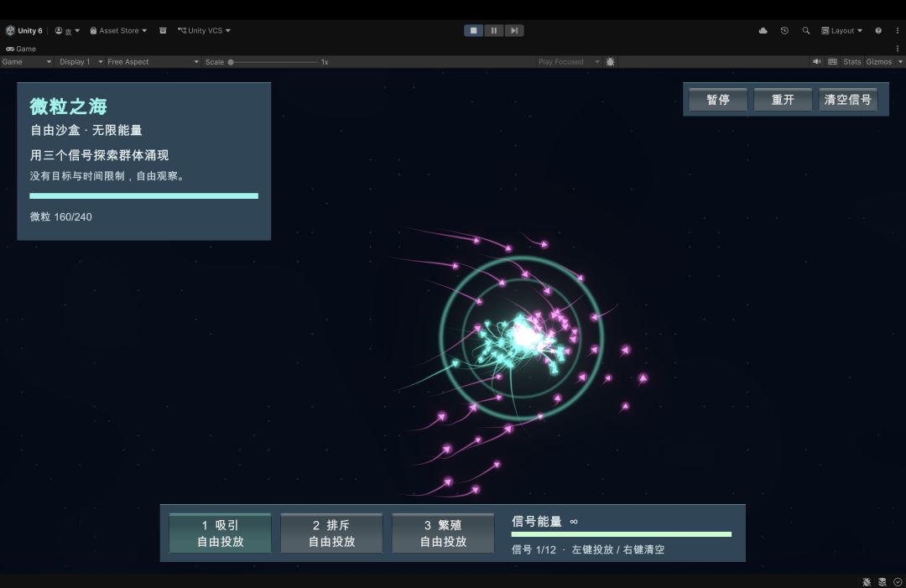Open the account profile dropdown
Image resolution: width=906 pixels, height=588 pixels.
(67, 30)
